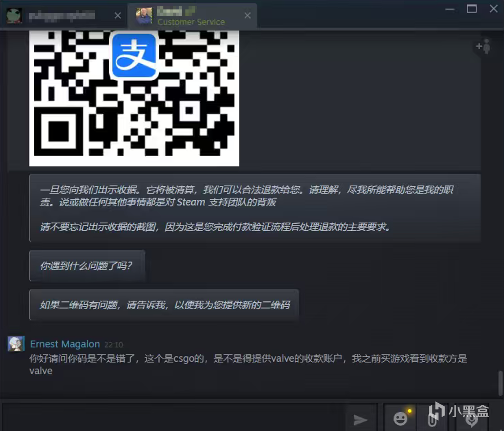504x431 pixels.
Task: Close the first chat tab
Action: [117, 15]
